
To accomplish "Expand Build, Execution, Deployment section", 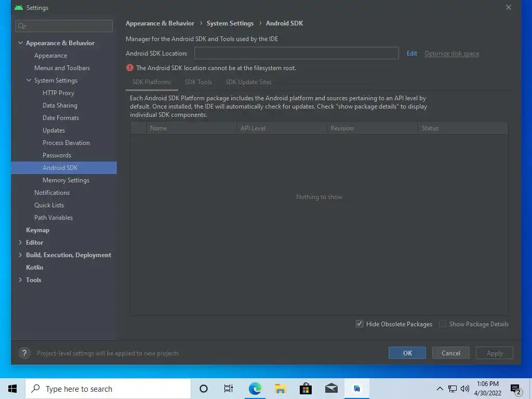I will (x=20, y=255).
